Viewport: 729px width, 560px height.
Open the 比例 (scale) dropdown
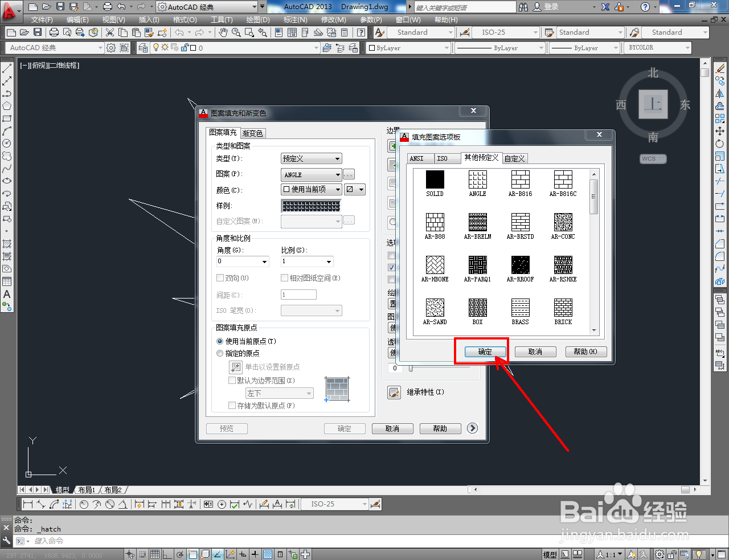(307, 261)
